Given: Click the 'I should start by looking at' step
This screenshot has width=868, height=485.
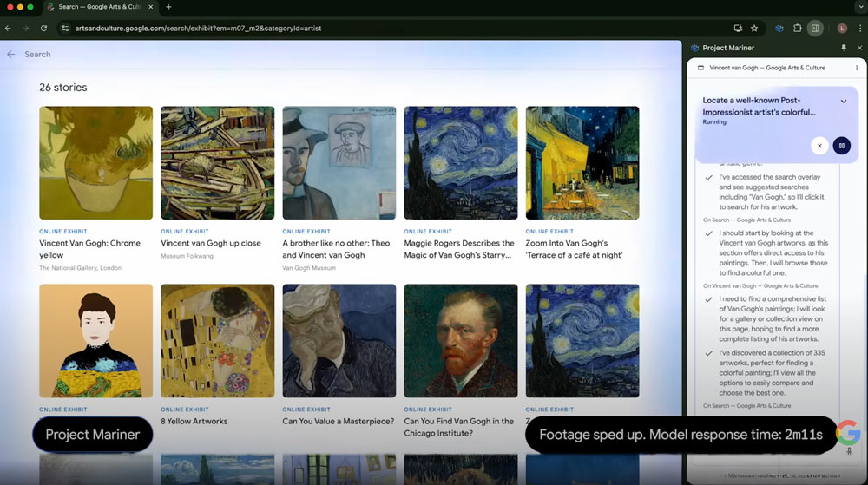Looking at the screenshot, I should coord(773,252).
